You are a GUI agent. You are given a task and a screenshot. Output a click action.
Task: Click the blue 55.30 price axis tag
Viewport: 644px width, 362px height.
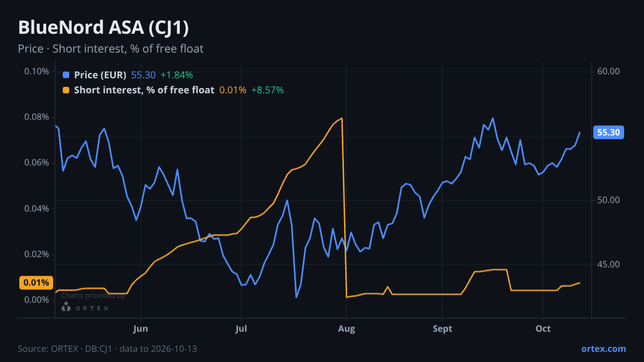point(609,132)
